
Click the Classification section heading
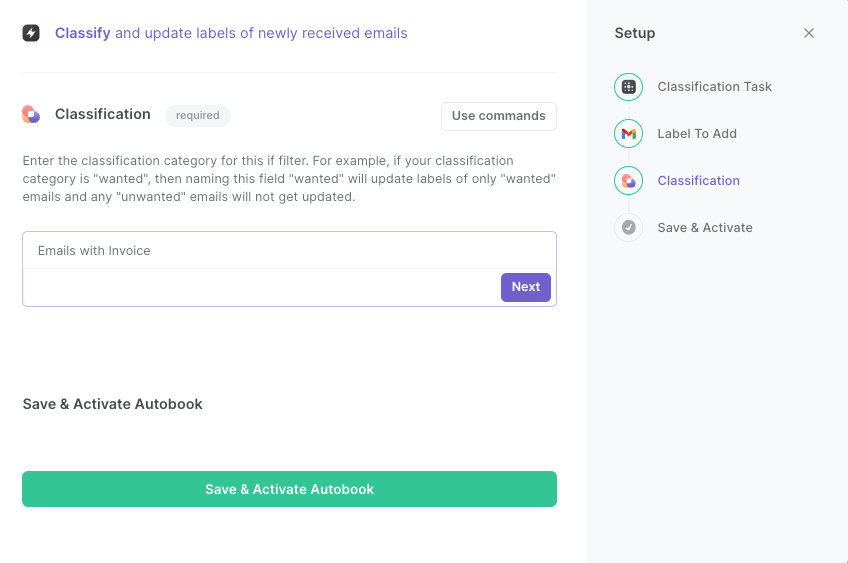103,114
